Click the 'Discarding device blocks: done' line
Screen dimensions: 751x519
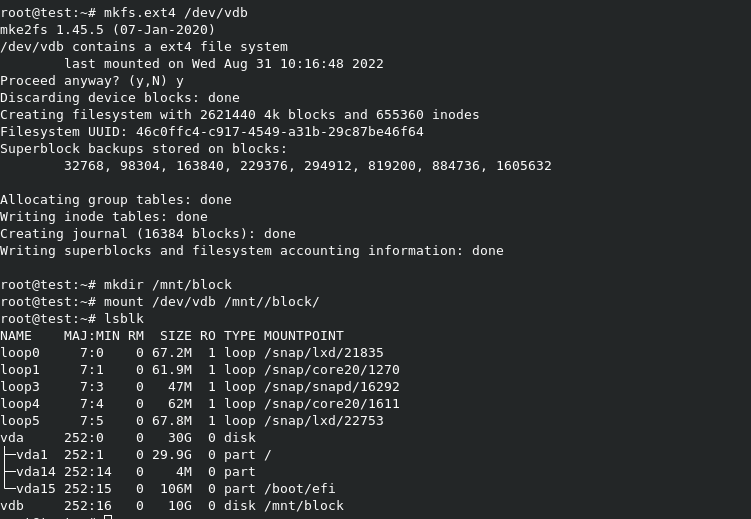pyautogui.click(x=119, y=98)
